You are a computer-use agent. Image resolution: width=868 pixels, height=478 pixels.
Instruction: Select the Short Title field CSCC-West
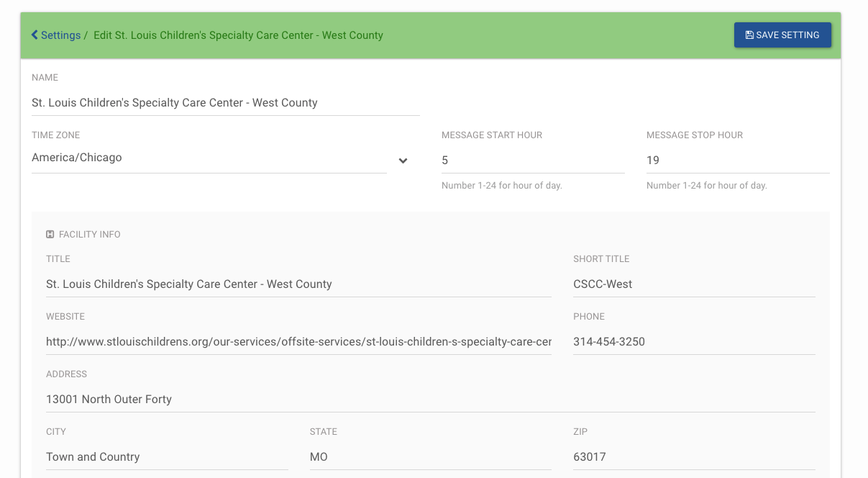693,284
